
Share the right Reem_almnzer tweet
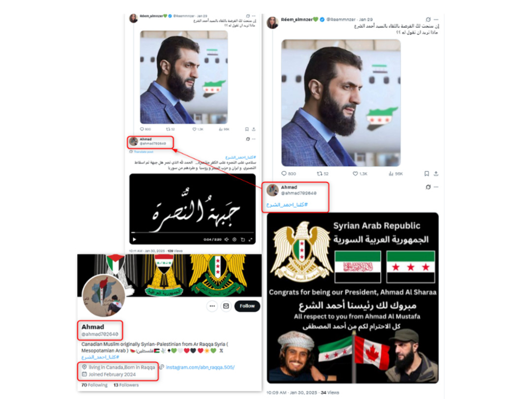pyautogui.click(x=436, y=174)
